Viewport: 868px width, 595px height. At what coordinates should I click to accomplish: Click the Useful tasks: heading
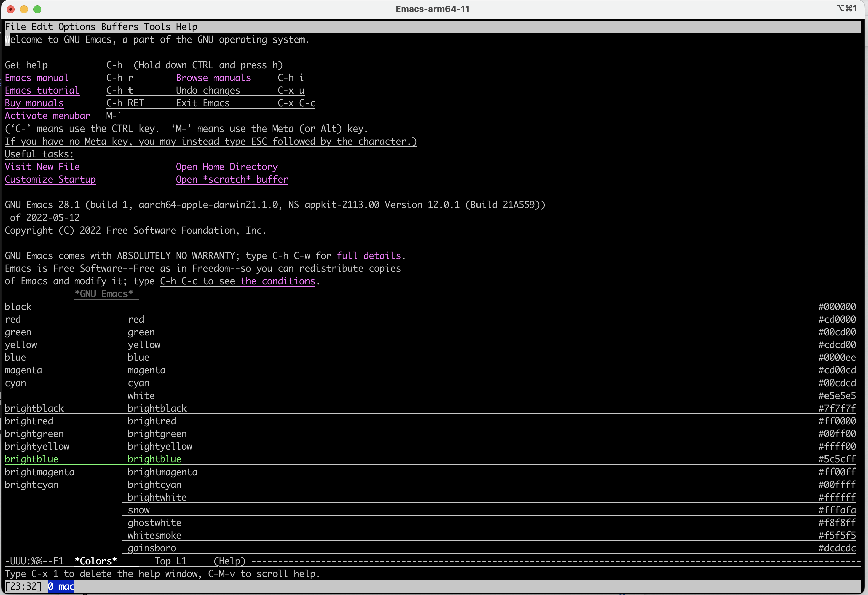pos(39,154)
